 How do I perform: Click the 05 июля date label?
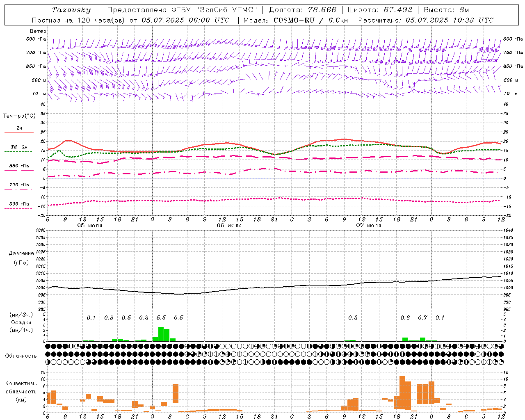tap(90, 226)
